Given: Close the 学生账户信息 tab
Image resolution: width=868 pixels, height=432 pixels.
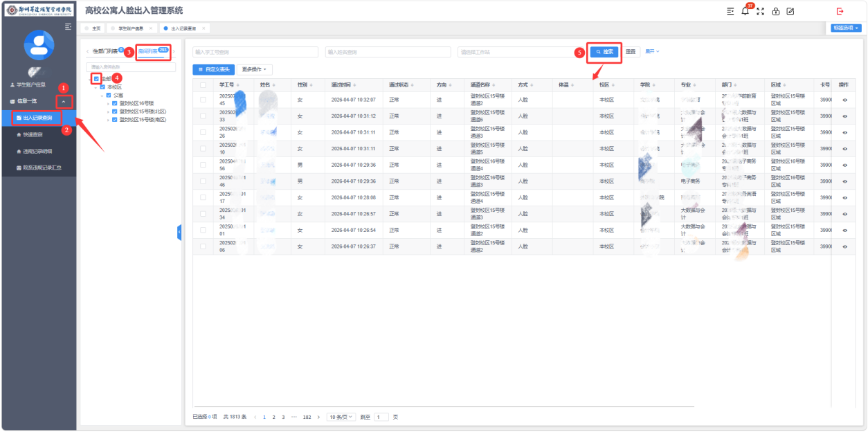Looking at the screenshot, I should 151,28.
